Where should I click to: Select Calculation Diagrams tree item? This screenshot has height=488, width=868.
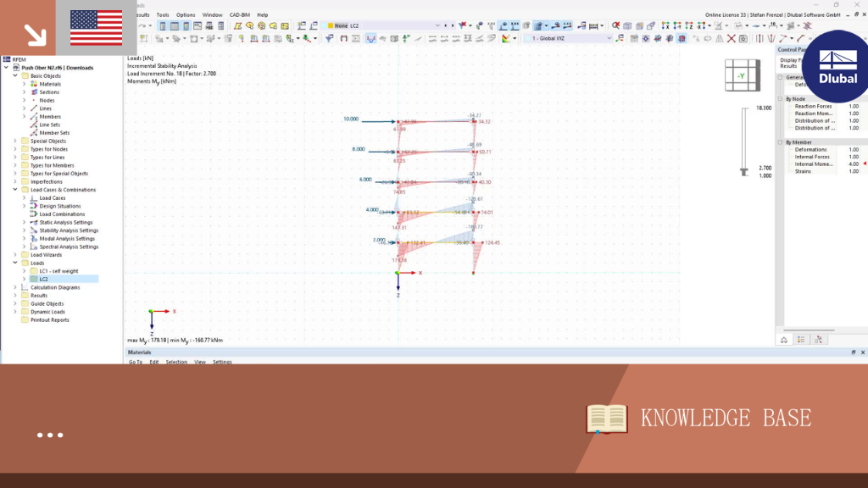pos(55,288)
